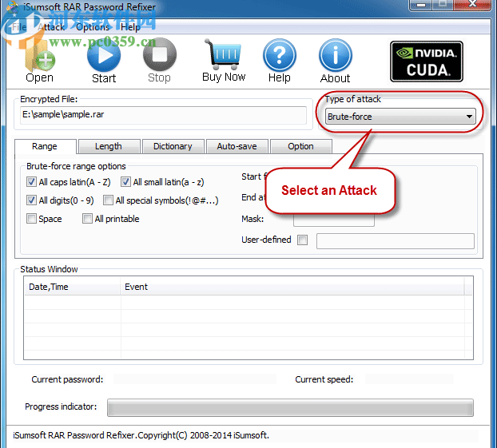
Task: Enable the All printable checkbox
Action: coord(87,219)
